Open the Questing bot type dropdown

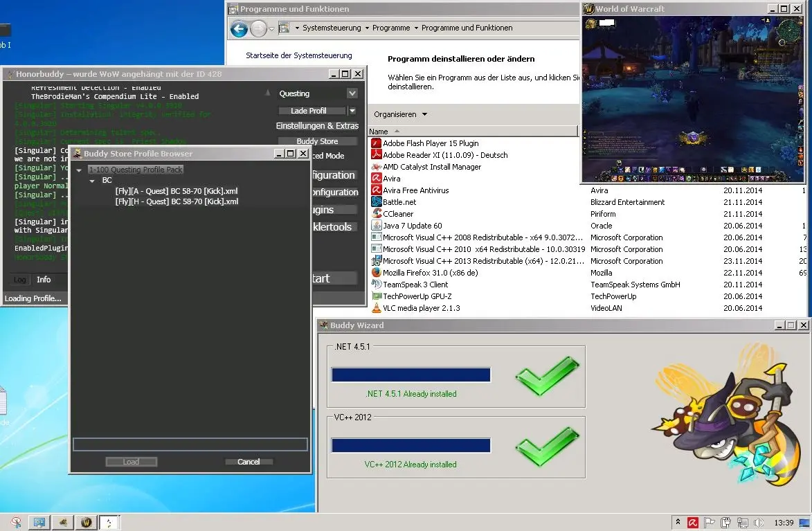[352, 93]
